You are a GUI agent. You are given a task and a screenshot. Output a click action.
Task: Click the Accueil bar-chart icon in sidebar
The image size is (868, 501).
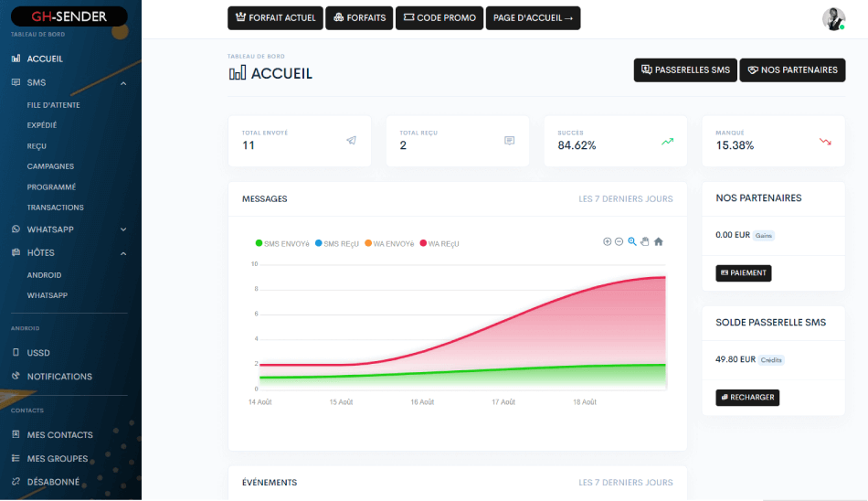click(x=16, y=59)
